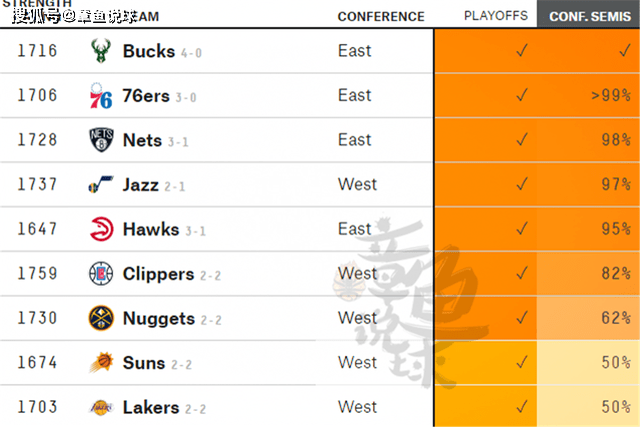Sort by the CONFERENCE column header
Image resolution: width=640 pixels, height=427 pixels.
pyautogui.click(x=380, y=17)
